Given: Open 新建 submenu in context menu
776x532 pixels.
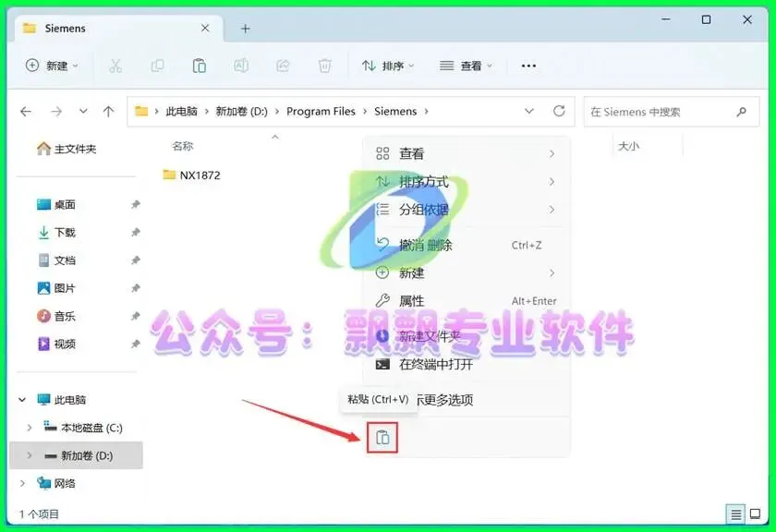Looking at the screenshot, I should [466, 272].
